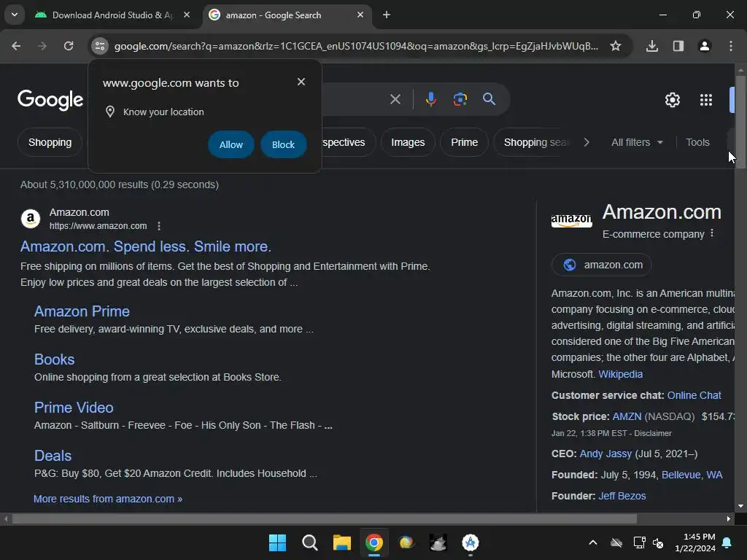The width and height of the screenshot is (747, 560).
Task: Open the Andy Jassy CEO link
Action: pos(605,454)
